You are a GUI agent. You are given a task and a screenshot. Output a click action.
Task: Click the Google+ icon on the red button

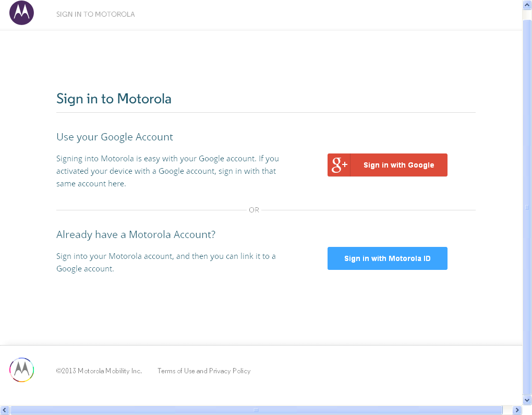tap(339, 165)
